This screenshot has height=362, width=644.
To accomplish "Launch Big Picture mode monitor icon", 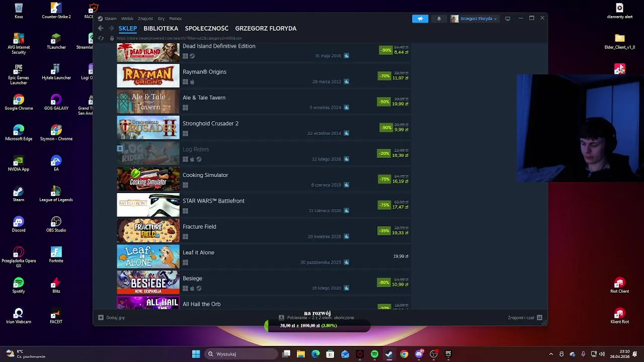I will click(508, 19).
